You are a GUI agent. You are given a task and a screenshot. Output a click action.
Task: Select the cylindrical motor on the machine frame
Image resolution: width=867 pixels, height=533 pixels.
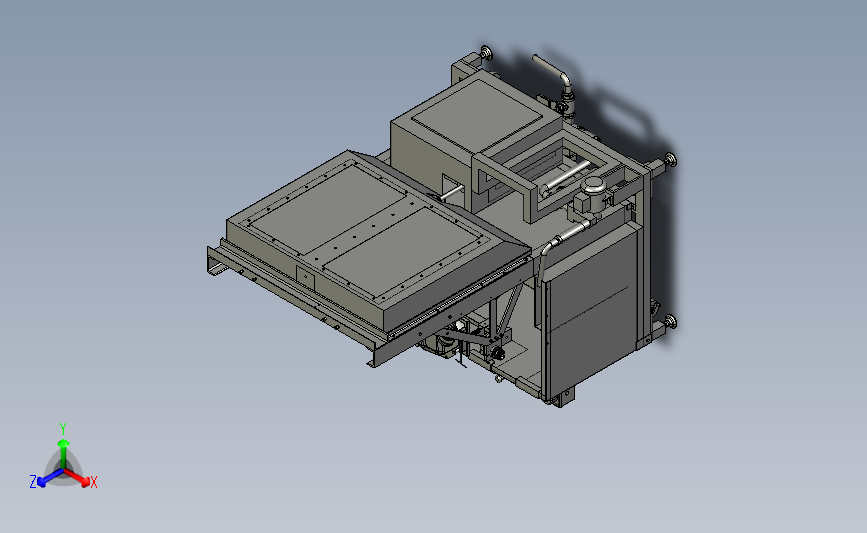(592, 194)
